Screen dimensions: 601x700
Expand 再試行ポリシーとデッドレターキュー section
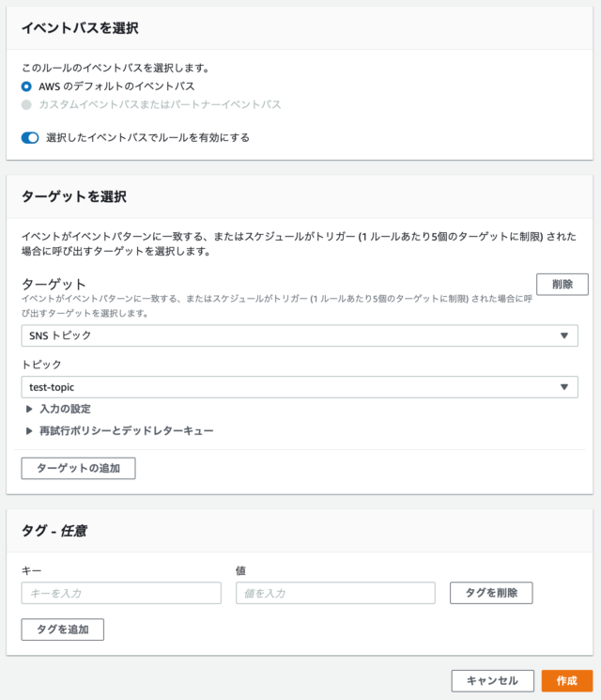click(x=126, y=430)
